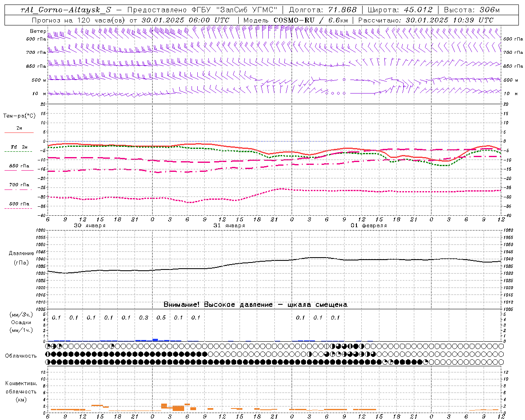Click the model label 'COSMO-RU / 6.6км'

(x=311, y=20)
